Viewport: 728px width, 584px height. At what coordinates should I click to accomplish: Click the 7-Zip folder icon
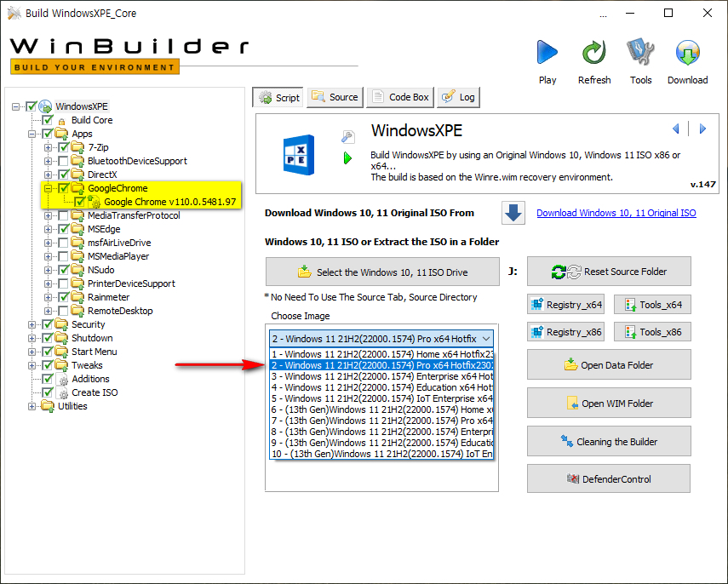click(77, 147)
